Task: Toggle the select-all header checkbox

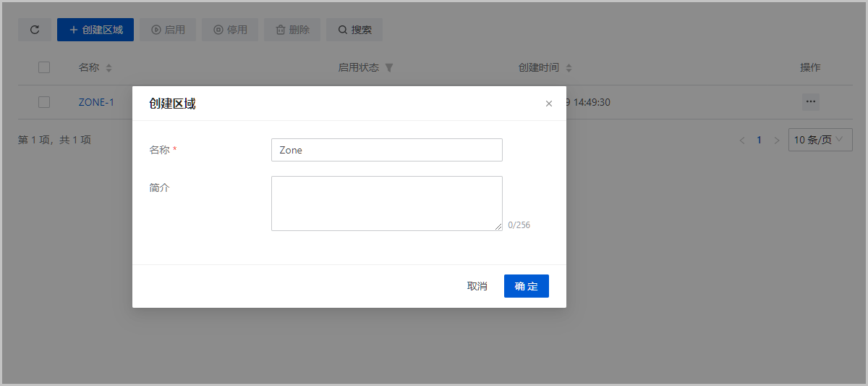Action: pyautogui.click(x=44, y=67)
